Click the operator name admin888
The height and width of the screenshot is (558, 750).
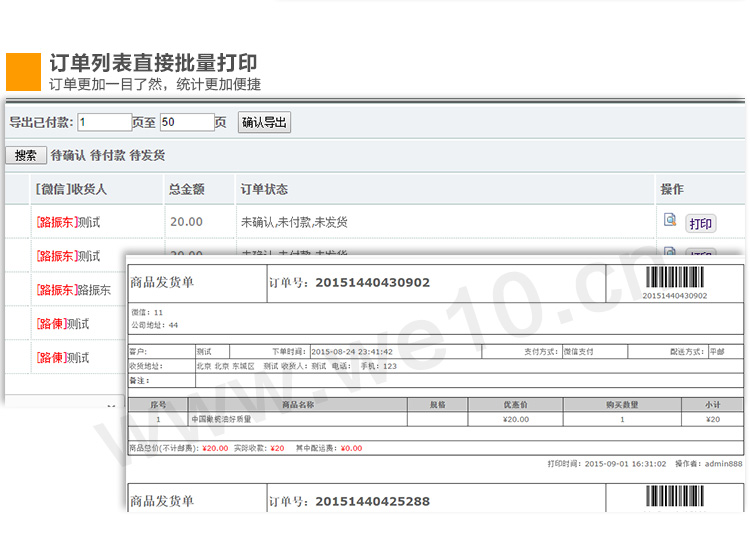point(724,464)
